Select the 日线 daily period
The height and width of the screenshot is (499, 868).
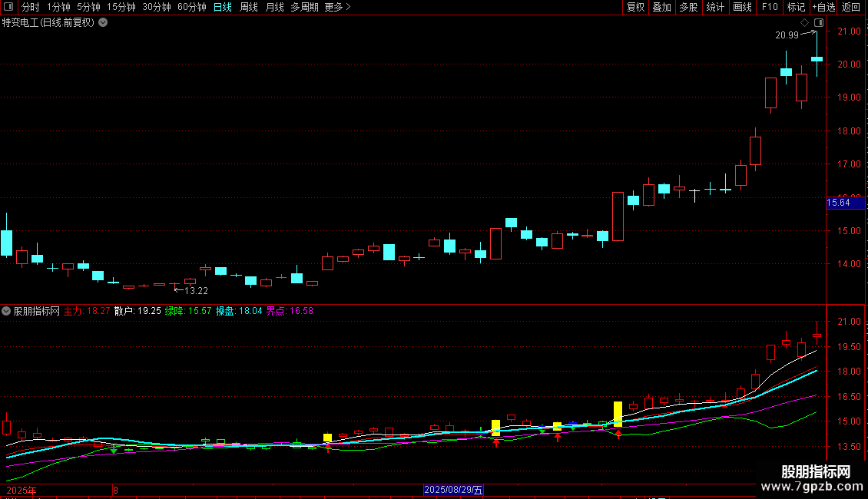[x=223, y=7]
